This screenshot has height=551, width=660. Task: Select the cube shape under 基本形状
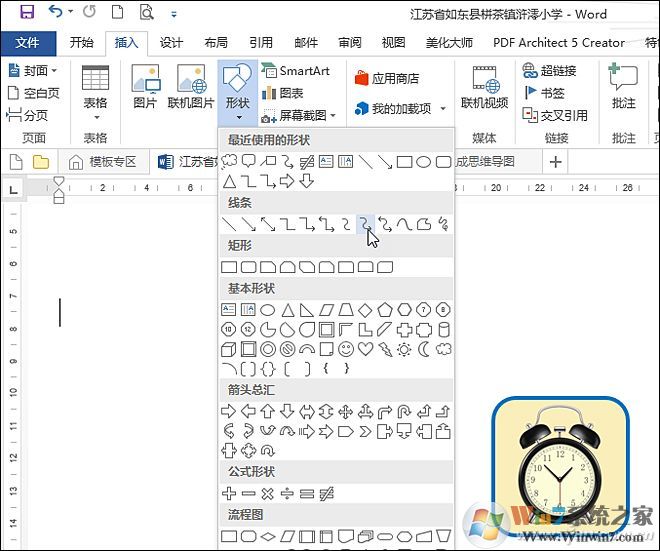click(x=229, y=349)
